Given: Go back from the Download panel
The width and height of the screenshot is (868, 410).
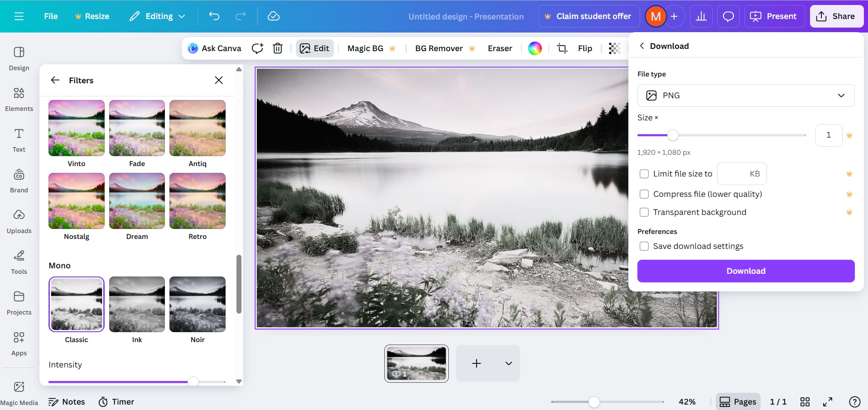Looking at the screenshot, I should point(642,46).
